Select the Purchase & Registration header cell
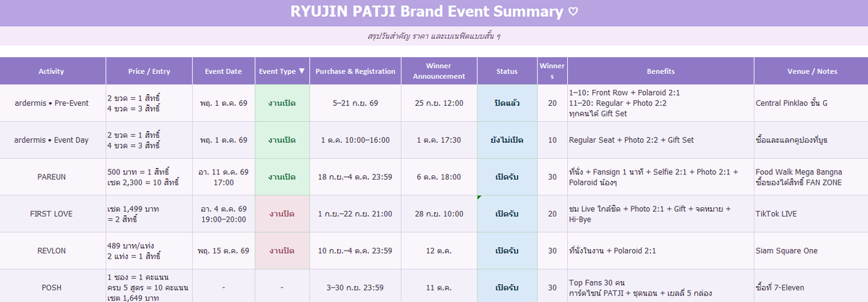The height and width of the screenshot is (302, 868). pos(355,72)
